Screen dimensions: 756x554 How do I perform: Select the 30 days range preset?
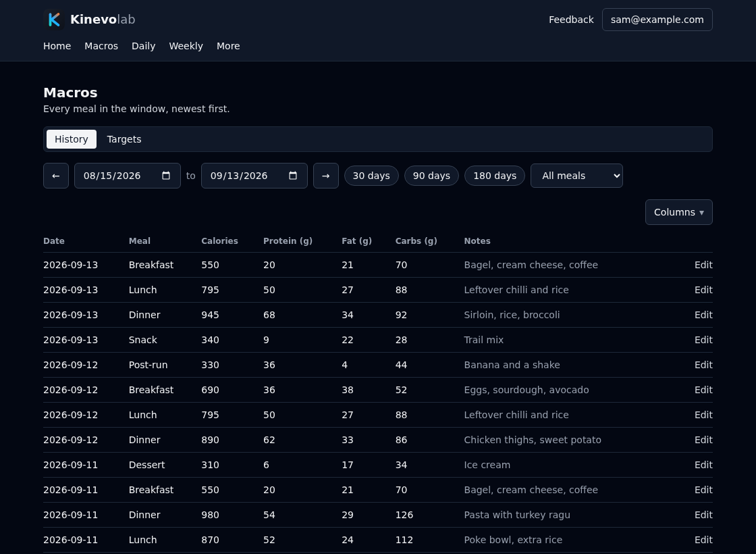(371, 176)
